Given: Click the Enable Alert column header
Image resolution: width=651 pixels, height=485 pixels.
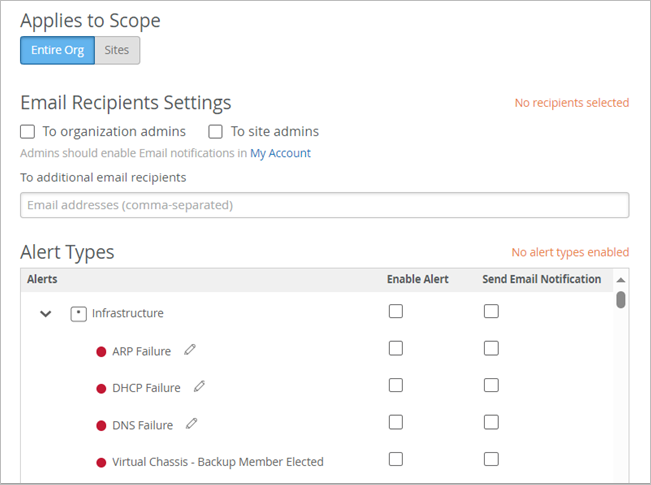Looking at the screenshot, I should 418,279.
